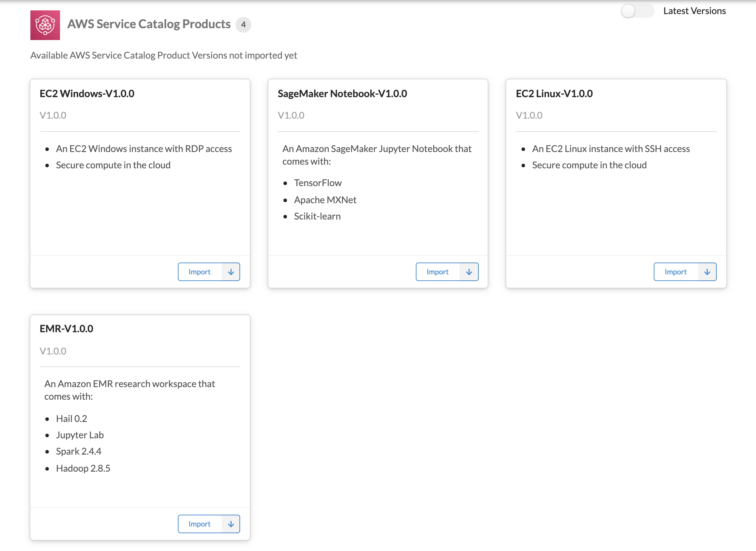The height and width of the screenshot is (551, 756).
Task: Click 'Available AWS Service Catalog Product Versions' subtitle
Action: coord(164,55)
